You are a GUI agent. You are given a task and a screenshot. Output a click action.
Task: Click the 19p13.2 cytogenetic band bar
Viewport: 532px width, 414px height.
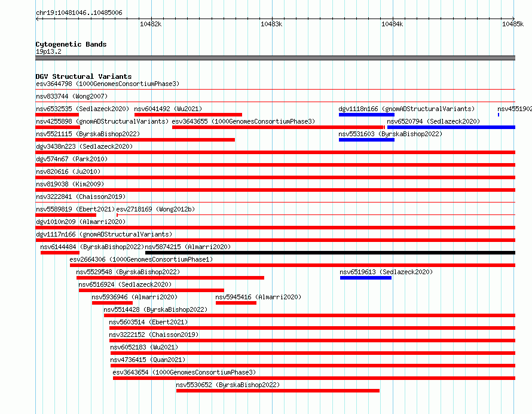pos(275,58)
